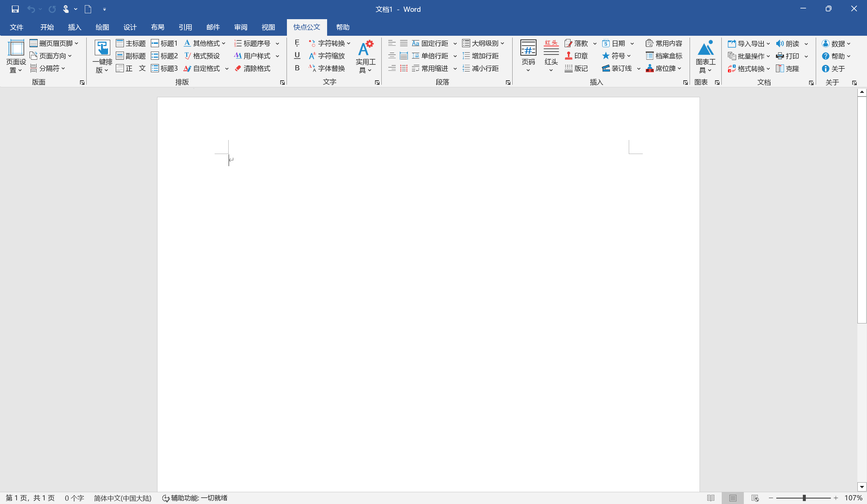The width and height of the screenshot is (867, 504).
Task: Click the 一键排版 one-click layout icon
Action: pos(102,48)
